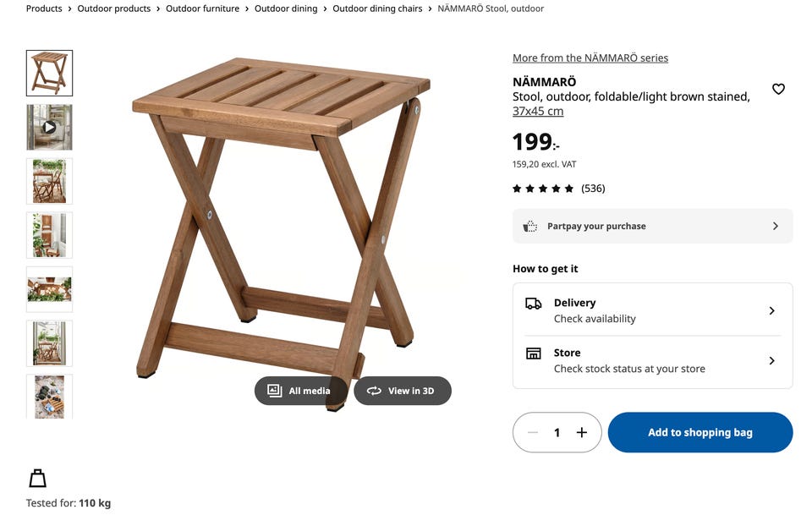Viewport: 812px width, 515px height.
Task: Open the Partpay purchase chevron
Action: pos(774,226)
